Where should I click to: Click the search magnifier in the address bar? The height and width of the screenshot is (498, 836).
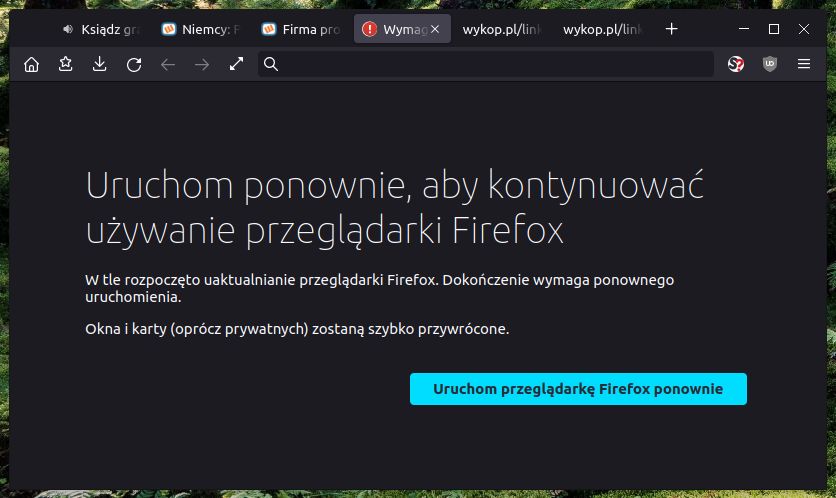(271, 65)
